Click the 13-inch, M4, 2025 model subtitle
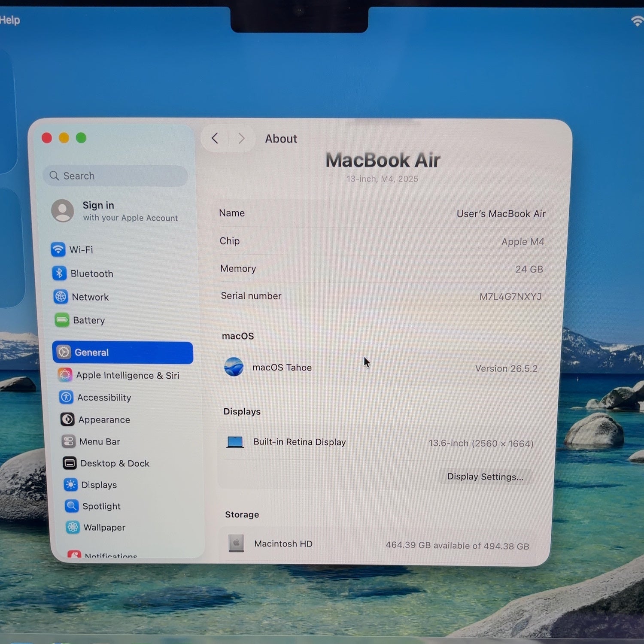The image size is (644, 644). (382, 179)
